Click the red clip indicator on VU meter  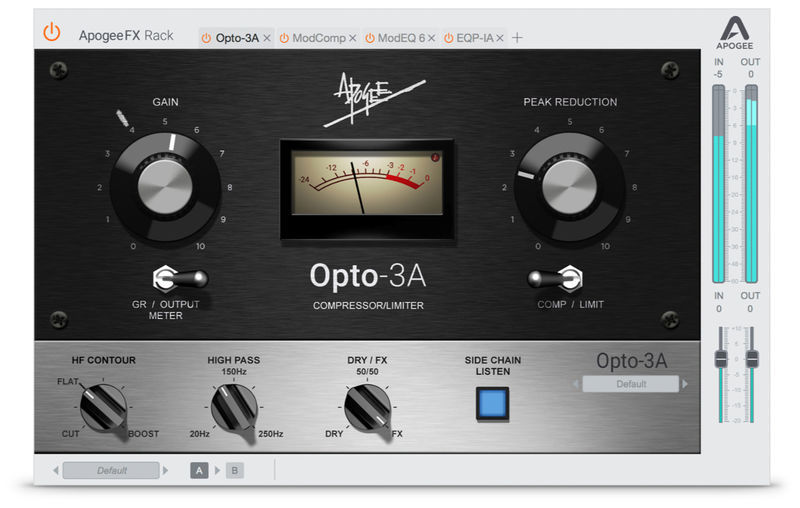point(435,158)
